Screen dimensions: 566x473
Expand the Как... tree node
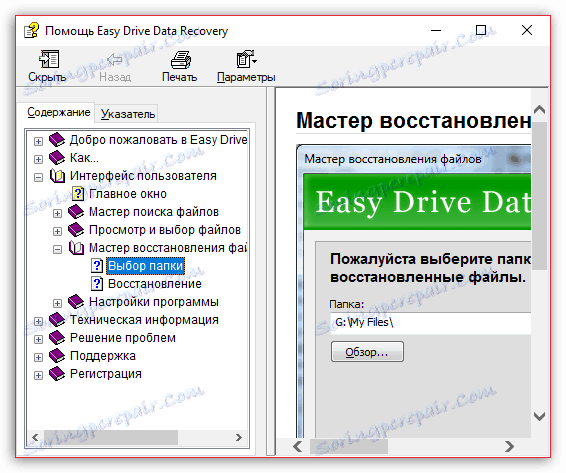(x=38, y=159)
